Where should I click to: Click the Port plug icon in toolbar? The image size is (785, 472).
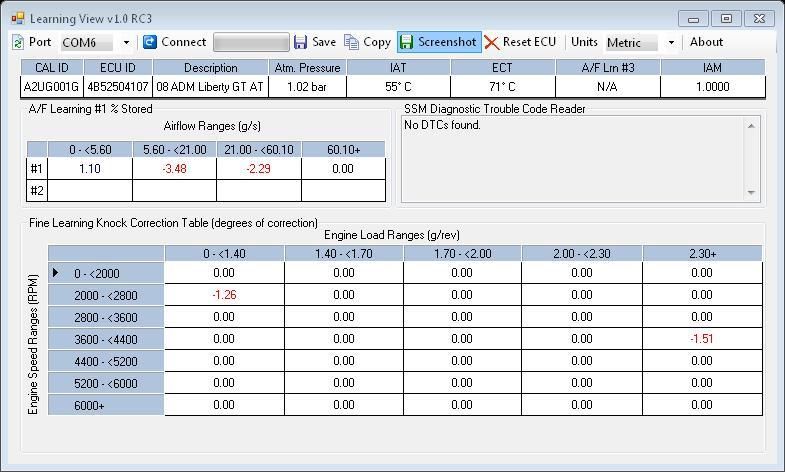tap(19, 42)
